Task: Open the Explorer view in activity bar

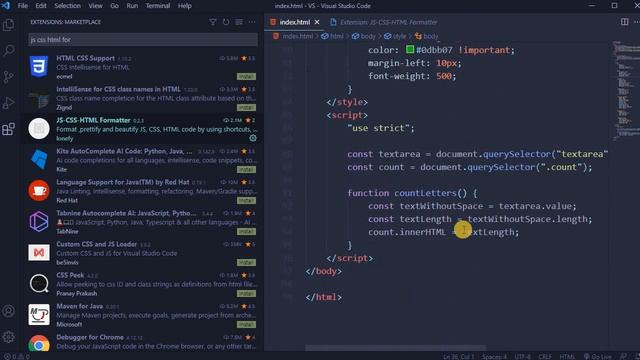Action: (x=9, y=25)
